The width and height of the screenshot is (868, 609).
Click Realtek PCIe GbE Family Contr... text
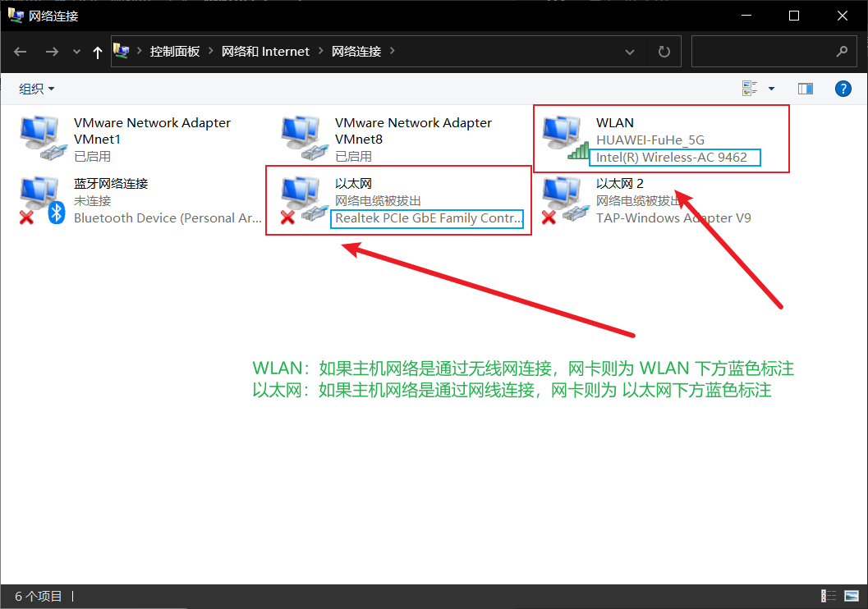429,218
